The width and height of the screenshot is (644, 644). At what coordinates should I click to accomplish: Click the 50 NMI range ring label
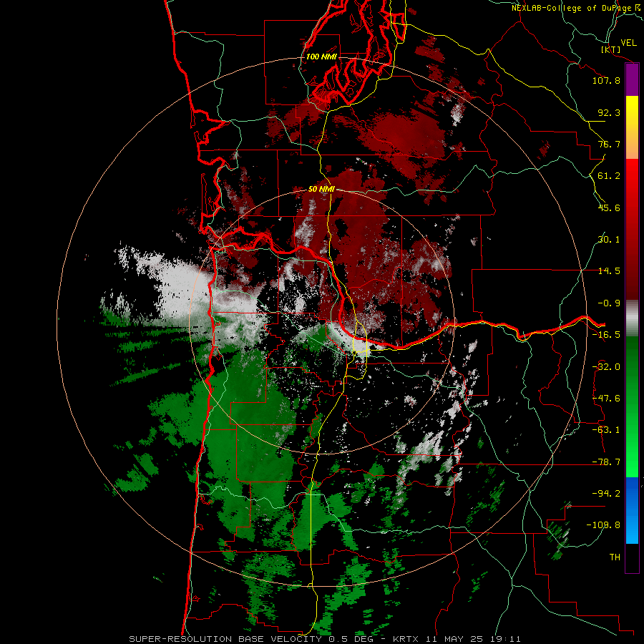[321, 190]
